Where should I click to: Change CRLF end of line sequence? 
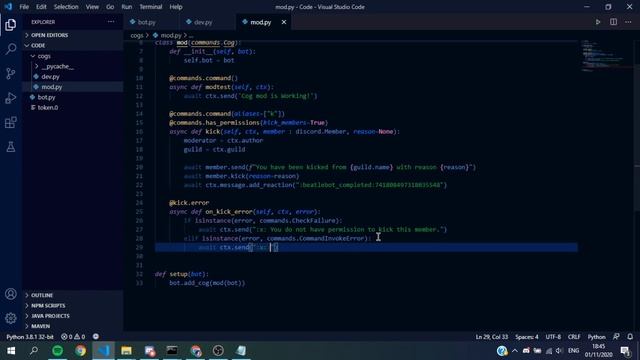click(574, 337)
